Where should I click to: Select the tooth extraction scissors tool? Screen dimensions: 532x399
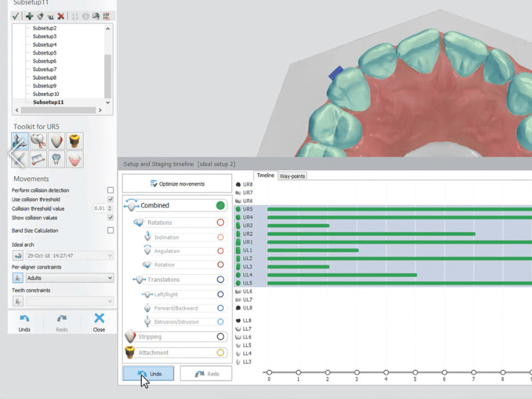click(38, 141)
